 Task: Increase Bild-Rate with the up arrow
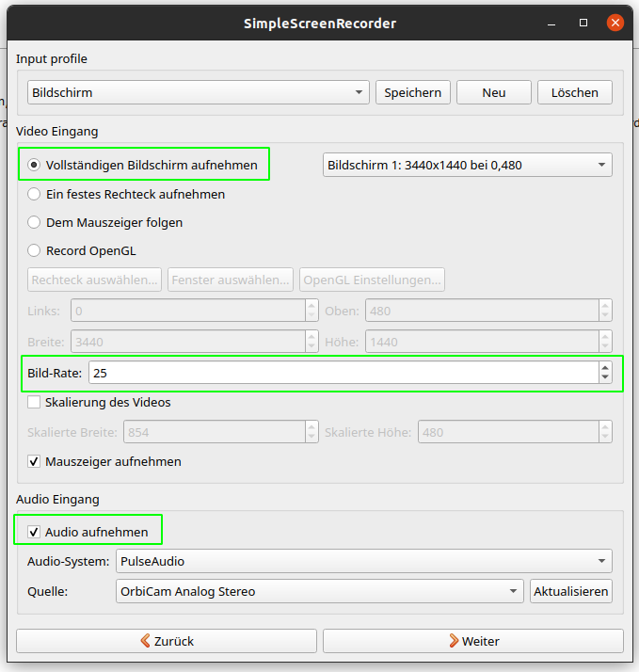tap(605, 368)
